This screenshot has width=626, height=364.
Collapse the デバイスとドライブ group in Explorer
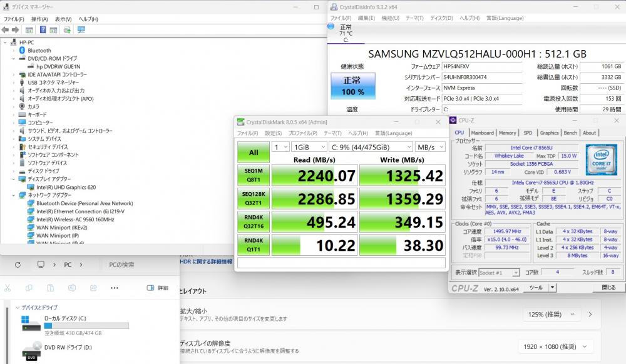[x=18, y=307]
